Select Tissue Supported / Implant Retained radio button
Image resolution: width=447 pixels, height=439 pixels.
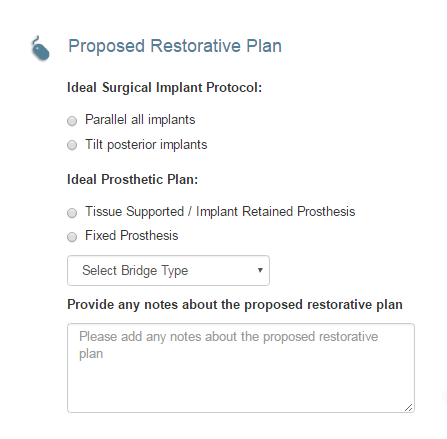click(x=72, y=213)
